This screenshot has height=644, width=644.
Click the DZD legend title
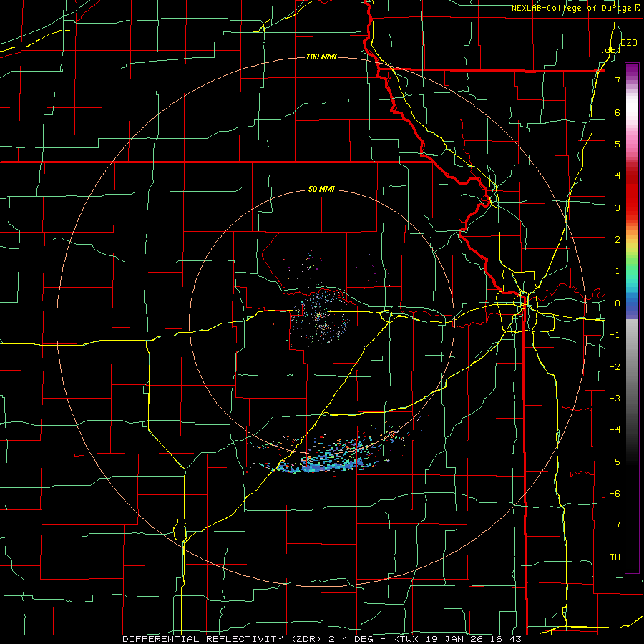[x=628, y=43]
